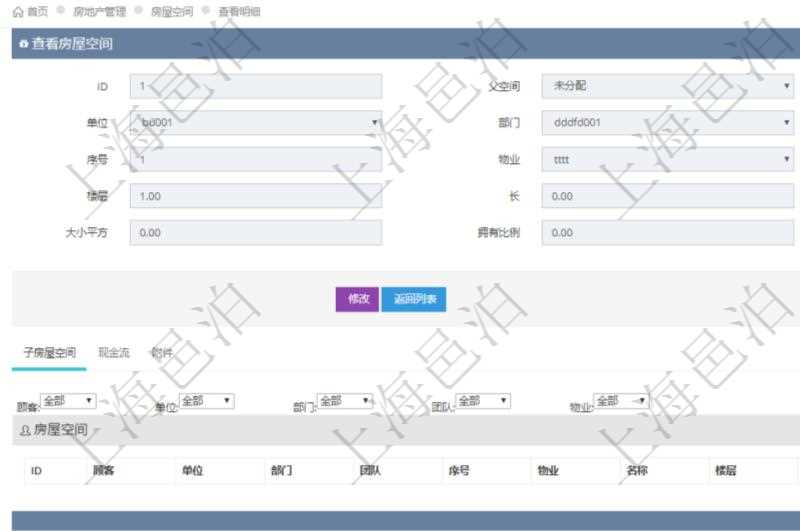This screenshot has height=531, width=800.
Task: Click the 长 input field
Action: [x=667, y=196]
